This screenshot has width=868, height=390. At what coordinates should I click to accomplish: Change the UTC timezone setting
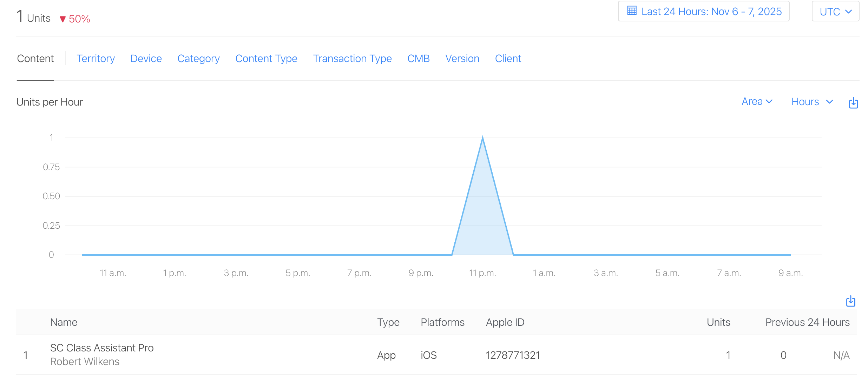click(x=835, y=11)
